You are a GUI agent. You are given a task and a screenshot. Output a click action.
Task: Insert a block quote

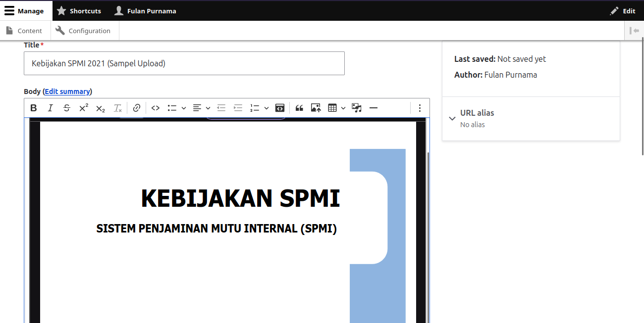[299, 108]
